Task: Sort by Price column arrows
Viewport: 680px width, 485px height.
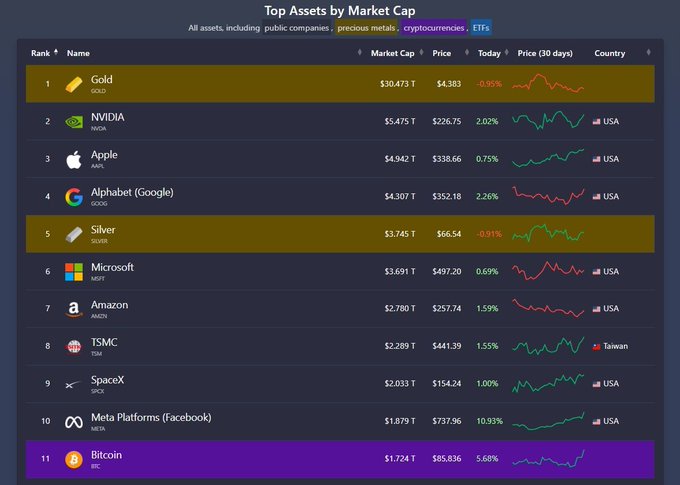Action: click(467, 52)
